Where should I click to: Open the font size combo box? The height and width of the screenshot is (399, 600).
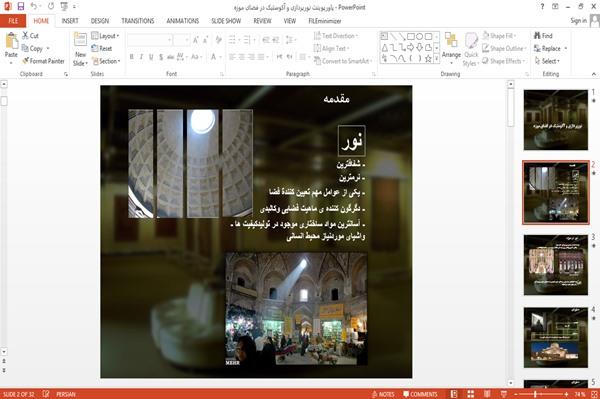182,40
